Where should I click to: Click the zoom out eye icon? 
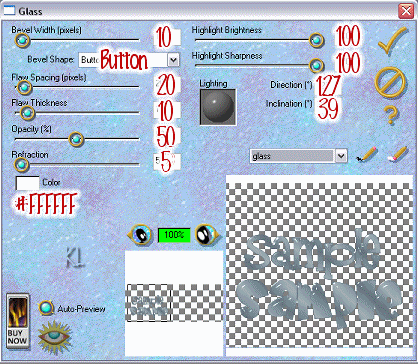140,234
